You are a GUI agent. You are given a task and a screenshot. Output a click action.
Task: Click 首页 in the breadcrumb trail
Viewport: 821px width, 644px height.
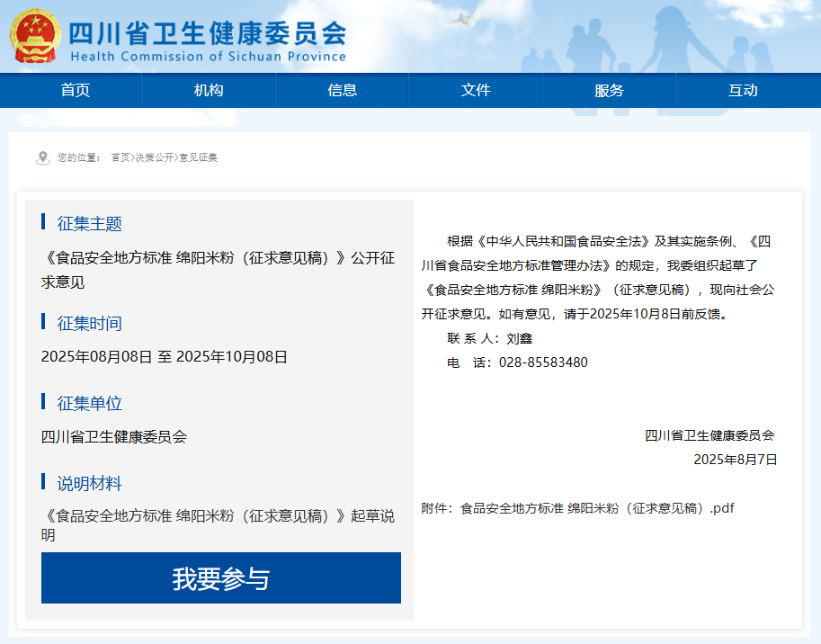(120, 157)
